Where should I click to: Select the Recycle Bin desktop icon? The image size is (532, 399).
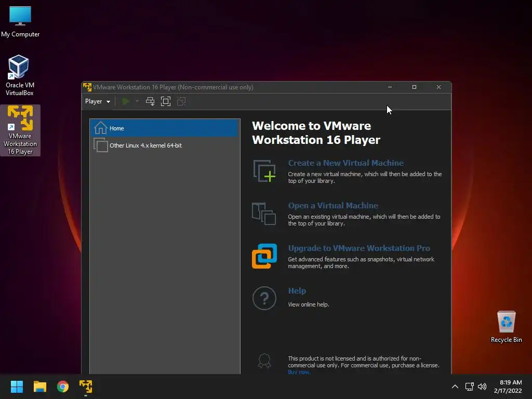[506, 327]
